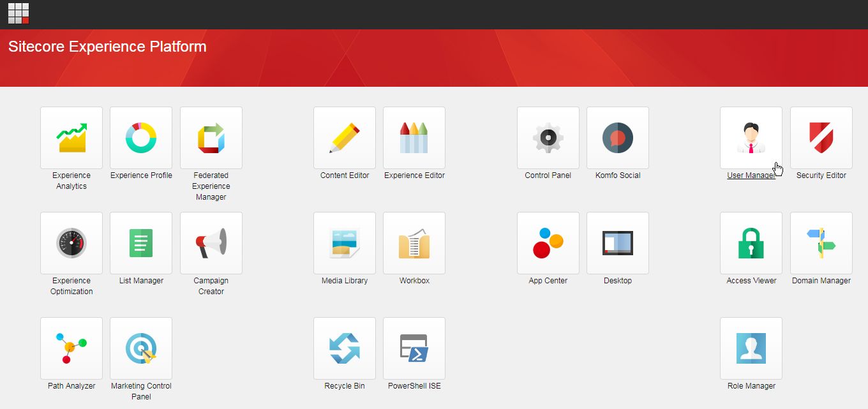Launch Path Analyzer

pos(71,348)
